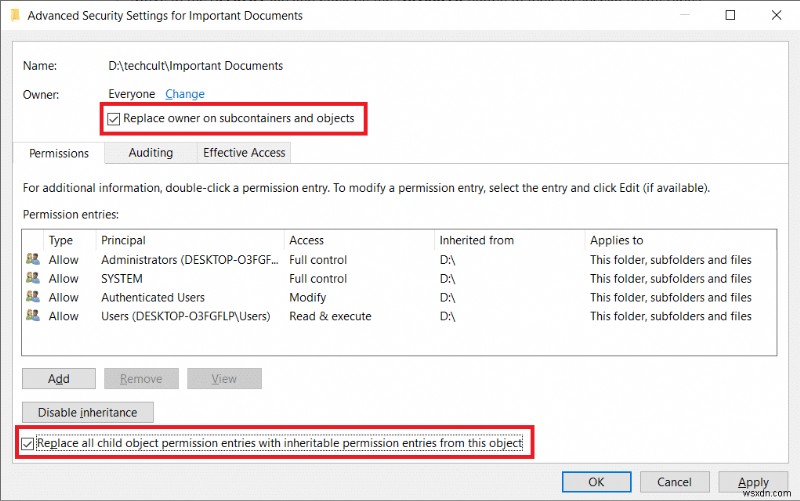Image resolution: width=800 pixels, height=501 pixels.
Task: Click the folder icon in the title bar
Action: coord(15,15)
